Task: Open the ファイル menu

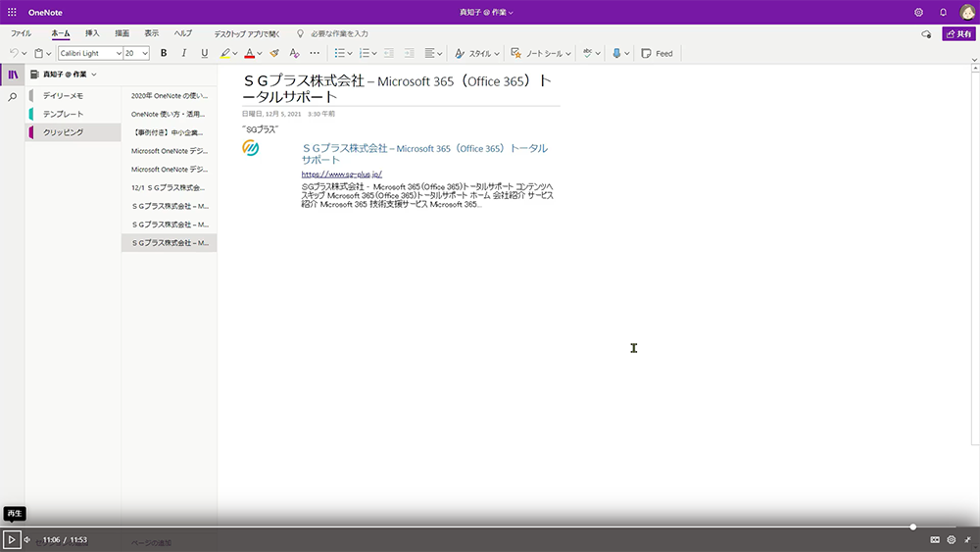Action: click(x=21, y=33)
